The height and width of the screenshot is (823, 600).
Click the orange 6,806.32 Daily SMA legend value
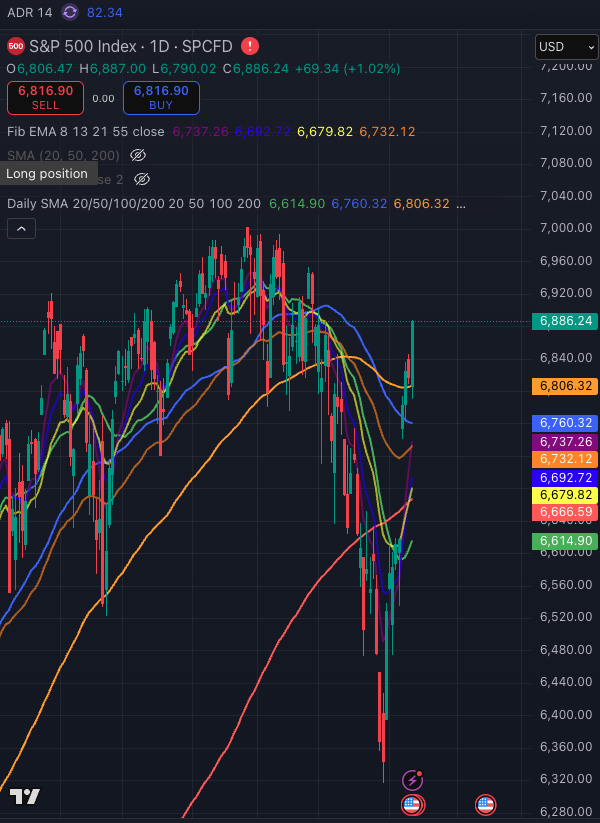tap(422, 204)
